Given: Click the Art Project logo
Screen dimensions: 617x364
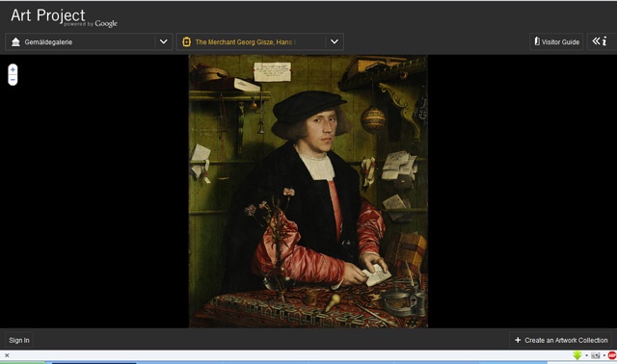Looking at the screenshot, I should pos(64,17).
